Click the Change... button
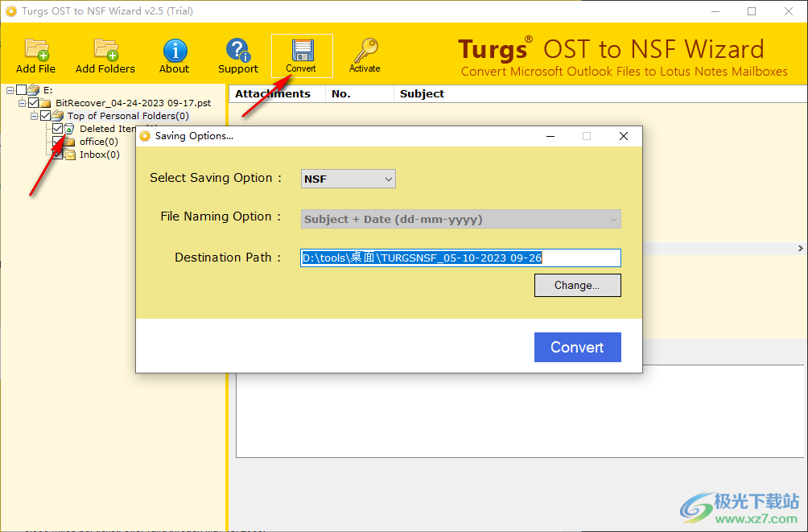This screenshot has height=532, width=808. 578,285
